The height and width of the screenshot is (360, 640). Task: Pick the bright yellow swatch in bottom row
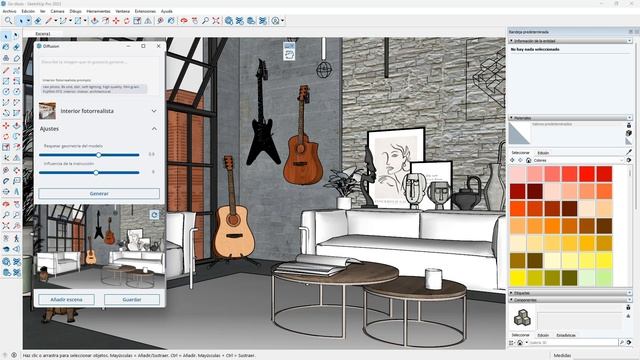[x=518, y=278]
